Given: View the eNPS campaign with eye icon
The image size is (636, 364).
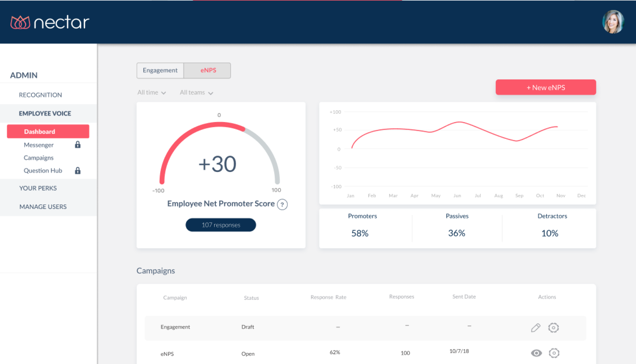Looking at the screenshot, I should (x=536, y=353).
